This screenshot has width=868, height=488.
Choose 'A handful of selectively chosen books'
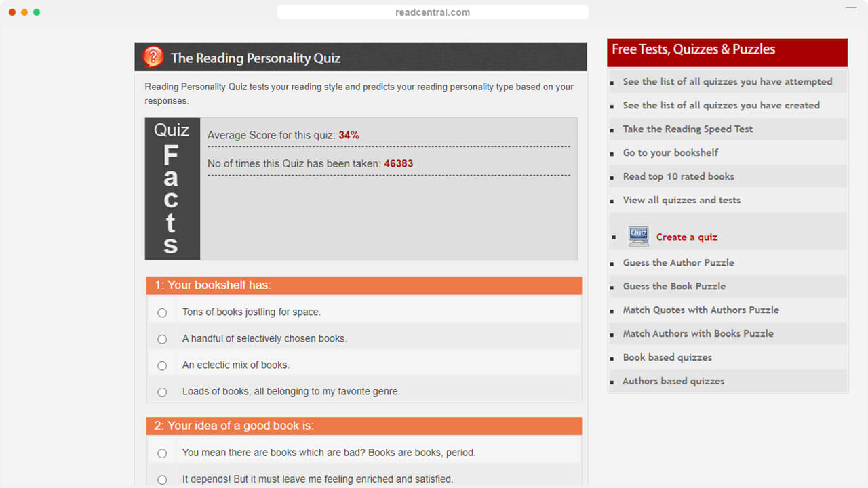[162, 339]
